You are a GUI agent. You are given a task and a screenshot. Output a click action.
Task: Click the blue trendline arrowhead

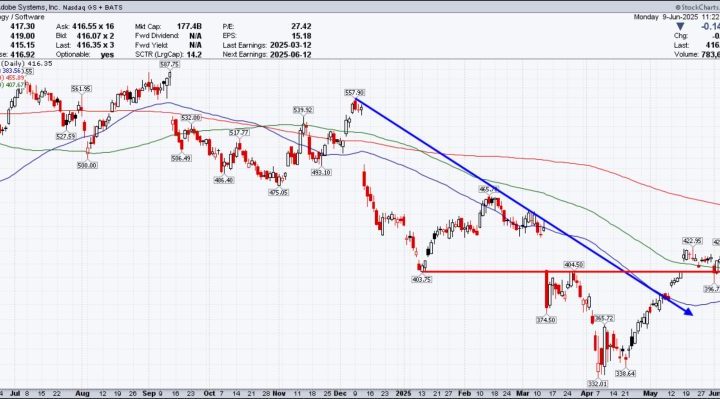(x=688, y=311)
